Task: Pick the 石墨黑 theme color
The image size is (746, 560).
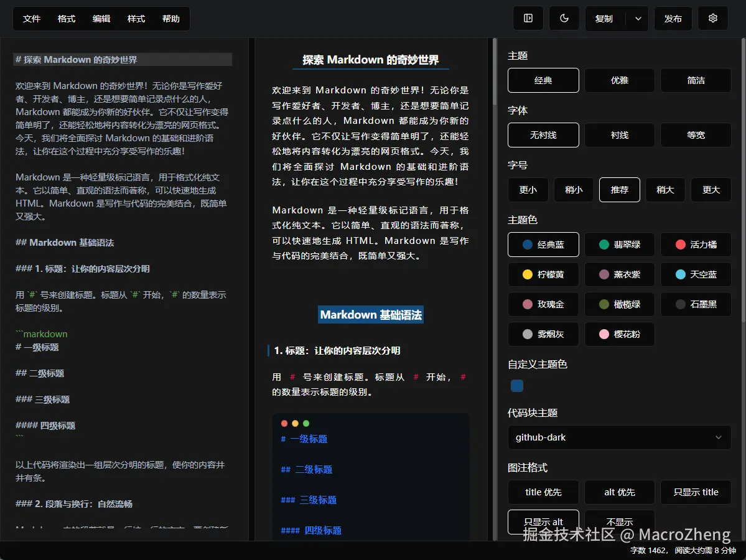Action: click(x=696, y=304)
